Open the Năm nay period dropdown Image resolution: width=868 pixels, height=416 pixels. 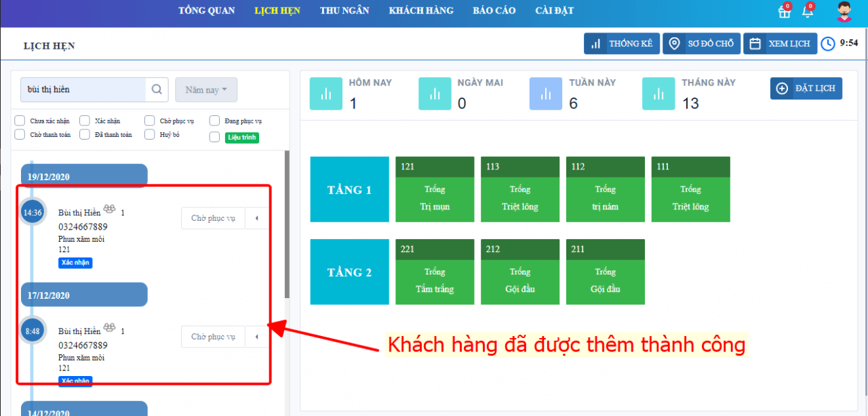(206, 89)
